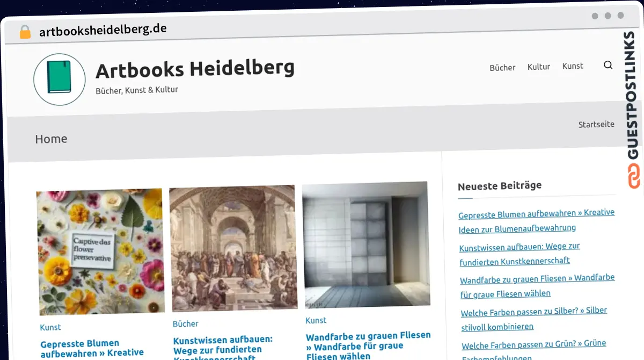This screenshot has height=360, width=644.
Task: Open the pressed flowers article thumbnail
Action: (x=100, y=251)
